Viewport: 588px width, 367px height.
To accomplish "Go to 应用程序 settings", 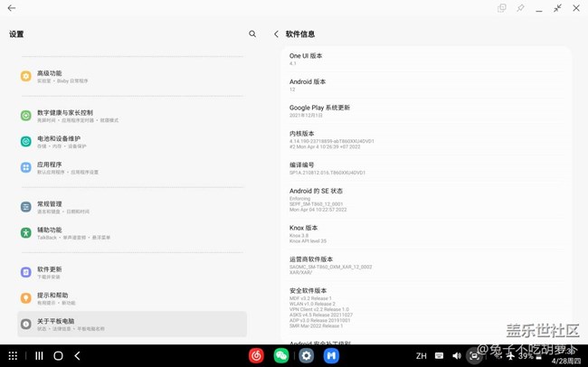I will pyautogui.click(x=50, y=167).
